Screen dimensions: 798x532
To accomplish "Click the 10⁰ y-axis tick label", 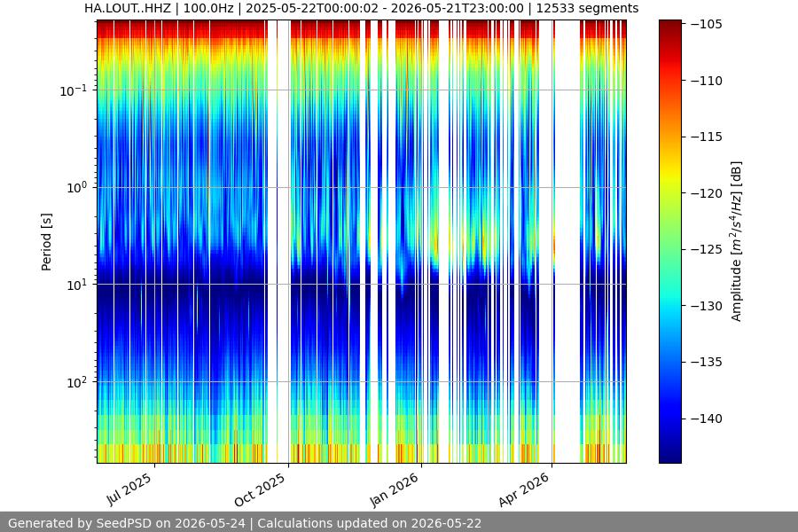I will tap(77, 187).
